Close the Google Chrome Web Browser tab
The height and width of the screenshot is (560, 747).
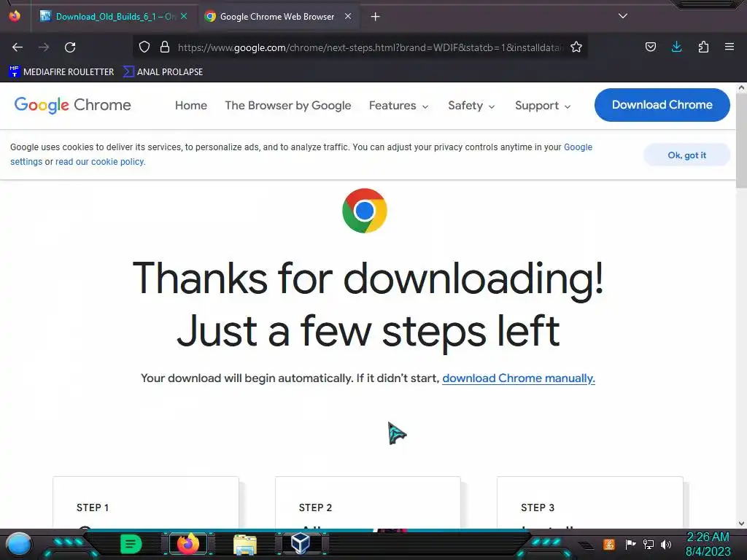tap(348, 16)
